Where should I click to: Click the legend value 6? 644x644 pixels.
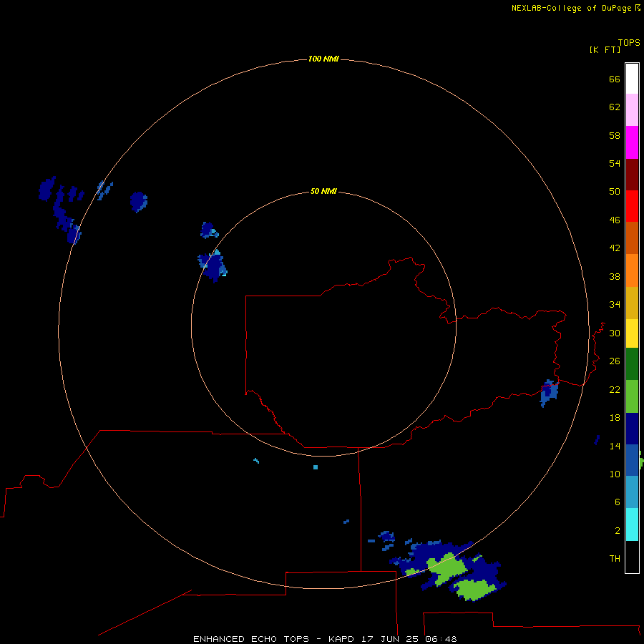(618, 502)
